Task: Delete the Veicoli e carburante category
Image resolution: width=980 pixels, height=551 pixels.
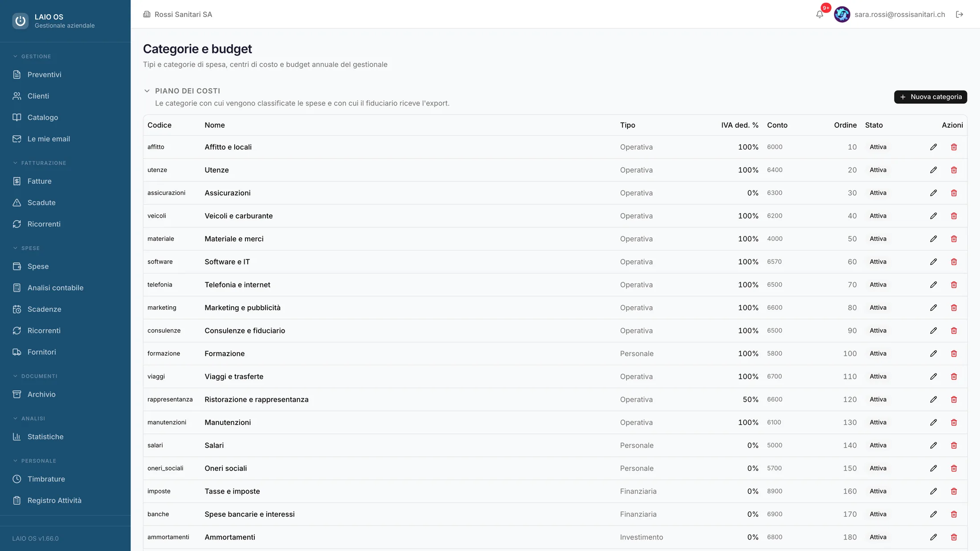Action: [954, 216]
